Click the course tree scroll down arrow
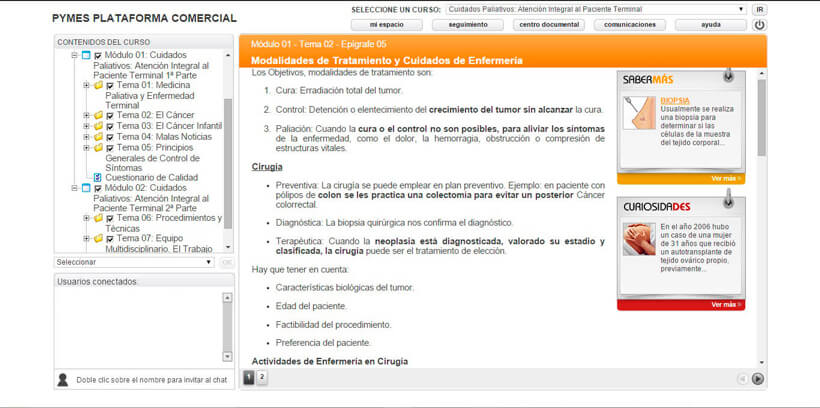This screenshot has width=820, height=408. 227,247
